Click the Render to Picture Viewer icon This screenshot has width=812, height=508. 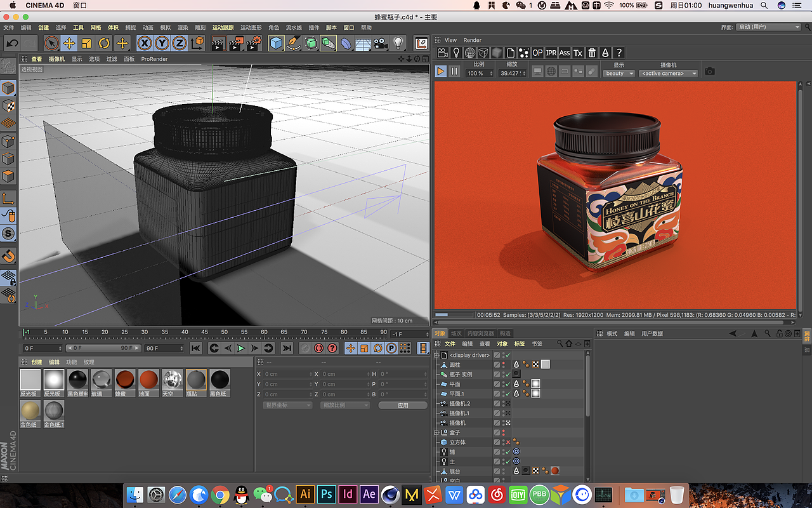tap(236, 43)
